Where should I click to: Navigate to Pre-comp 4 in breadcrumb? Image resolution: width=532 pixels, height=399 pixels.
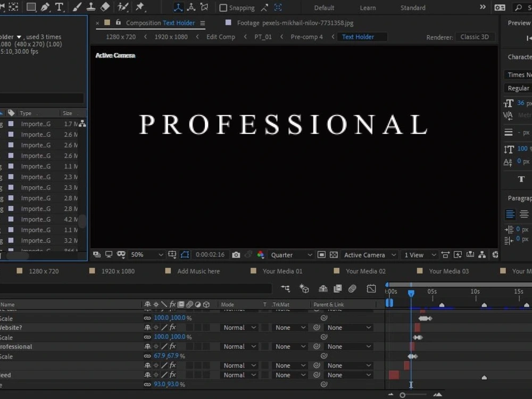coord(307,37)
